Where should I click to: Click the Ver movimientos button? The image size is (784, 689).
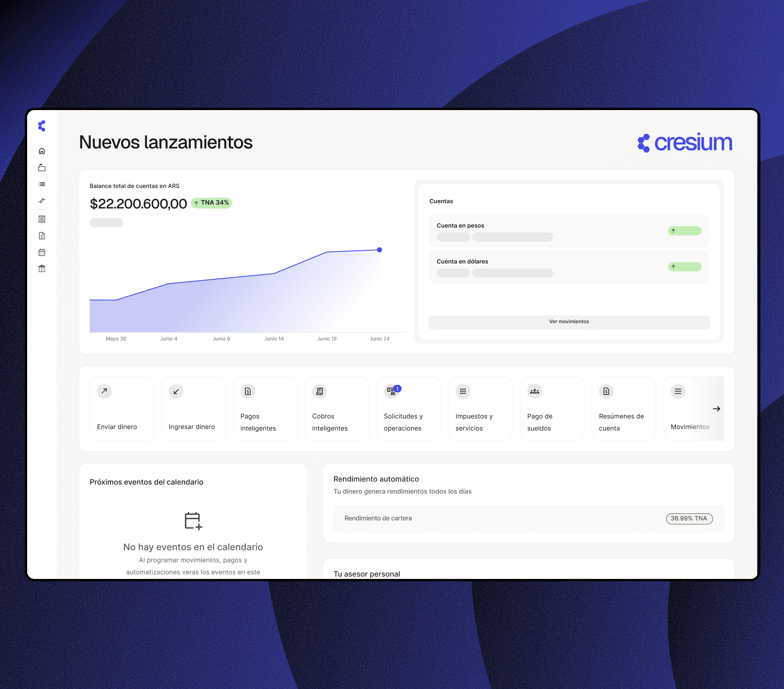[569, 322]
